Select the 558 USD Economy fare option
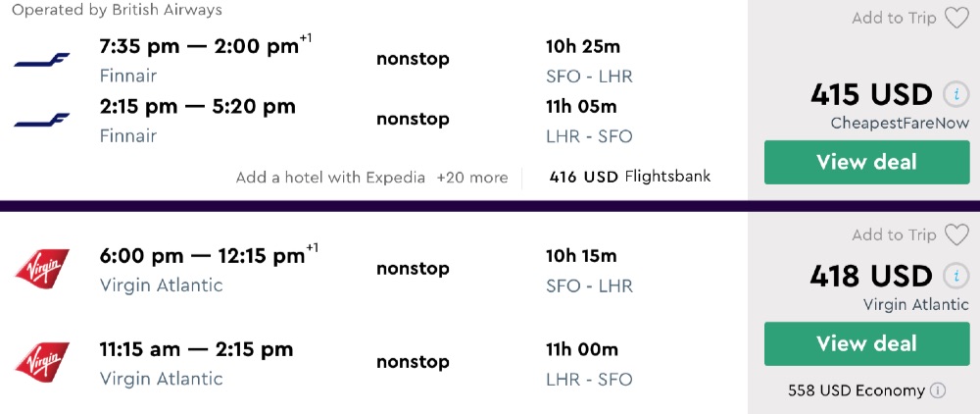Image resolution: width=980 pixels, height=414 pixels. 857,390
